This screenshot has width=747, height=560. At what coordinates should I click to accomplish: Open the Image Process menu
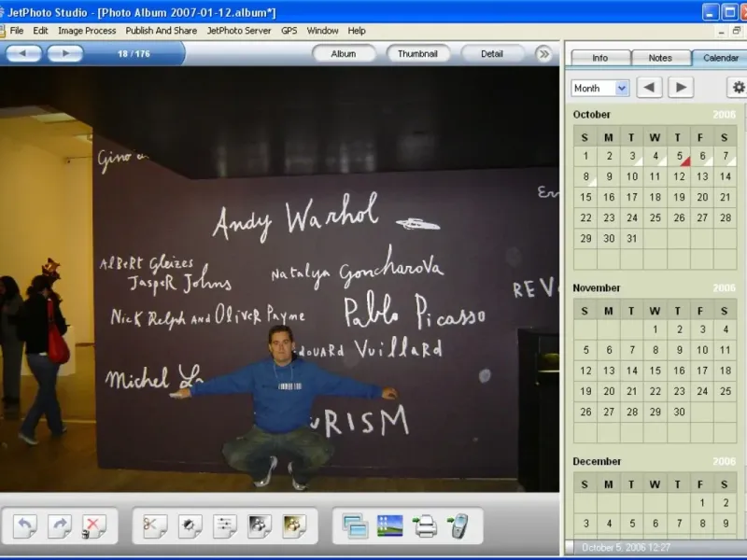(x=87, y=31)
